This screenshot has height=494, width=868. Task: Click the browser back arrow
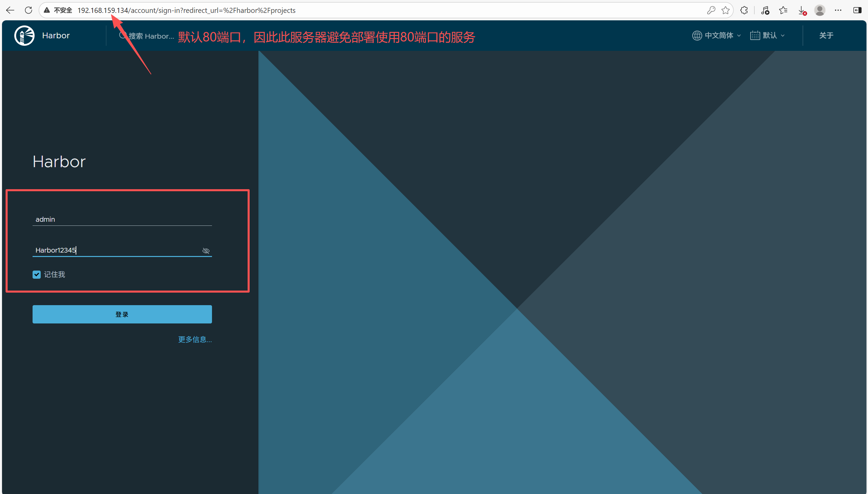(x=10, y=10)
